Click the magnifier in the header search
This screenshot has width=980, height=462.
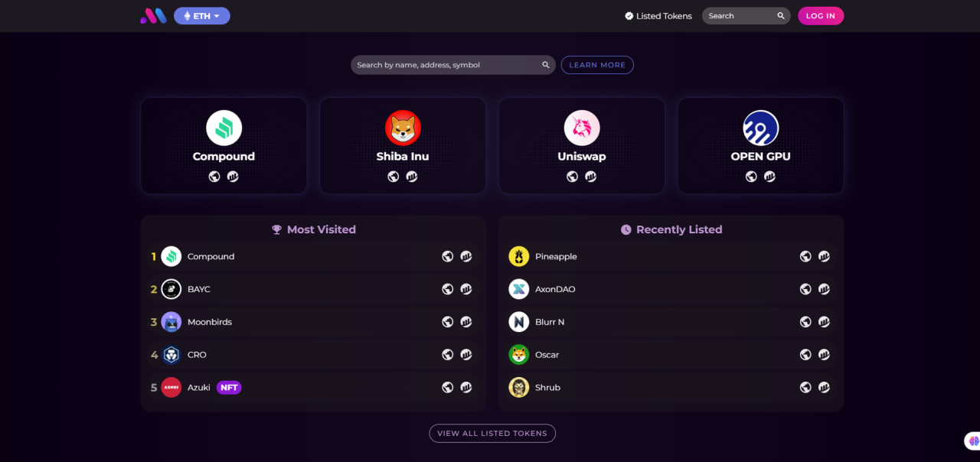click(781, 16)
